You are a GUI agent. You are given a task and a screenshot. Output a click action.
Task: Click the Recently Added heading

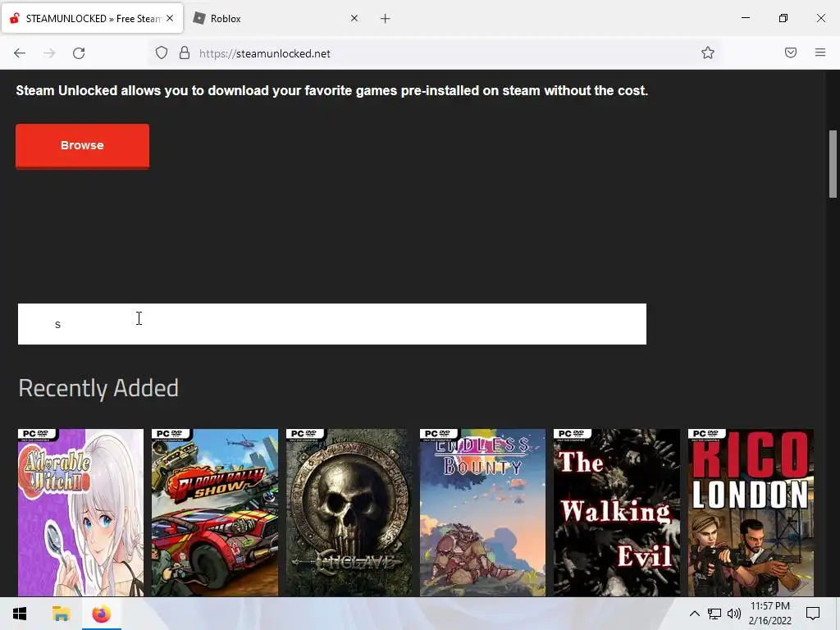point(98,388)
